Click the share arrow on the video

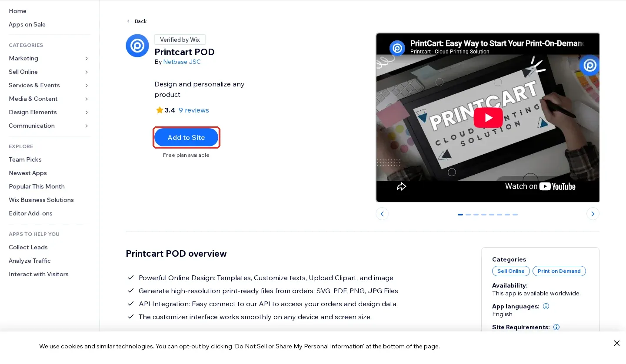coord(401,186)
